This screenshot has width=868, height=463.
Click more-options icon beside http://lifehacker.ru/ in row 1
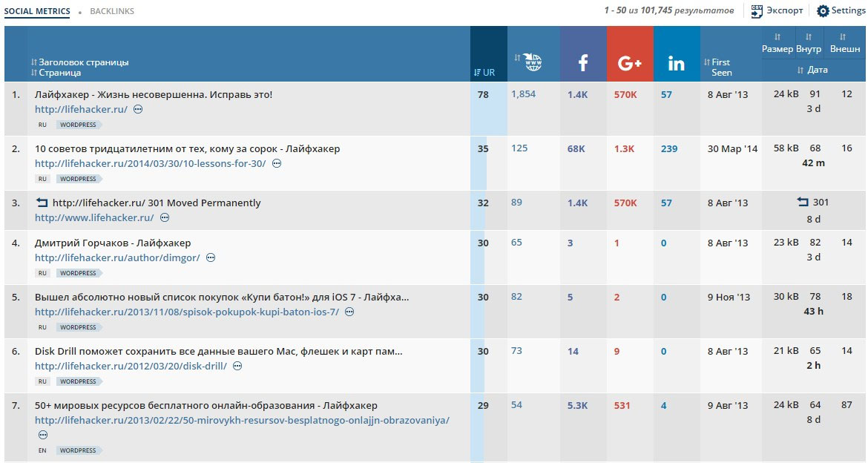tap(139, 109)
